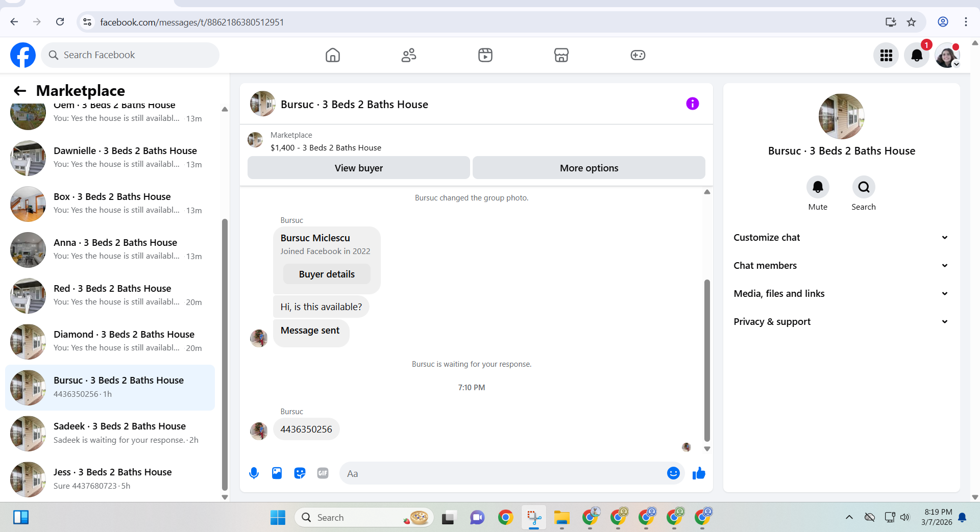Open Buyer details for Bursuc Miclescu
The height and width of the screenshot is (532, 980).
tap(327, 274)
